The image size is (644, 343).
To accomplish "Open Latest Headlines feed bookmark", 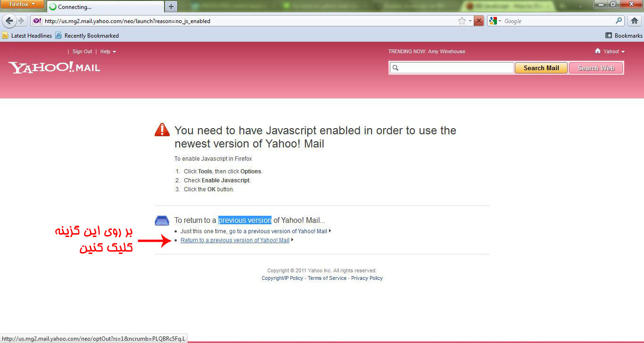I will point(27,35).
